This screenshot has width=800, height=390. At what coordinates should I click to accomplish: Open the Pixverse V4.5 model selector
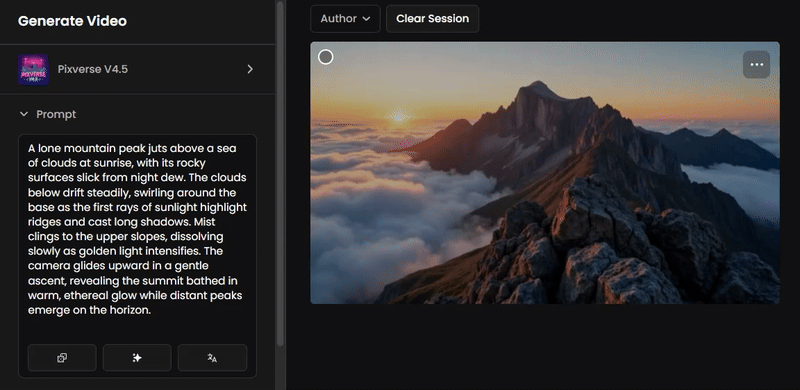(x=137, y=69)
